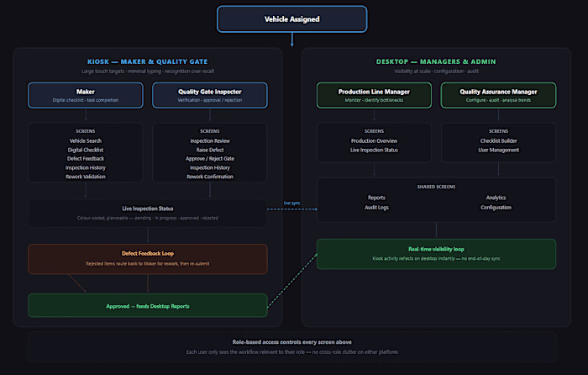Click Rejected items route back text
The width and height of the screenshot is (588, 375).
[x=147, y=264]
